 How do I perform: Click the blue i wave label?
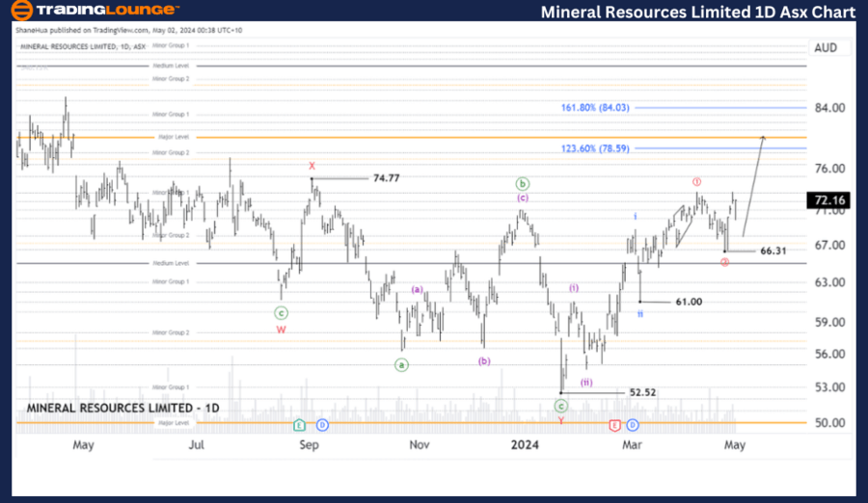tap(636, 217)
